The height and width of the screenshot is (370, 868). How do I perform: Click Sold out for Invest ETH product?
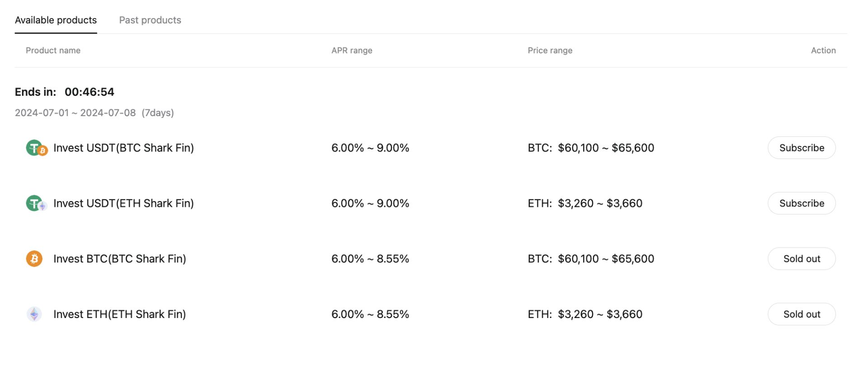802,314
